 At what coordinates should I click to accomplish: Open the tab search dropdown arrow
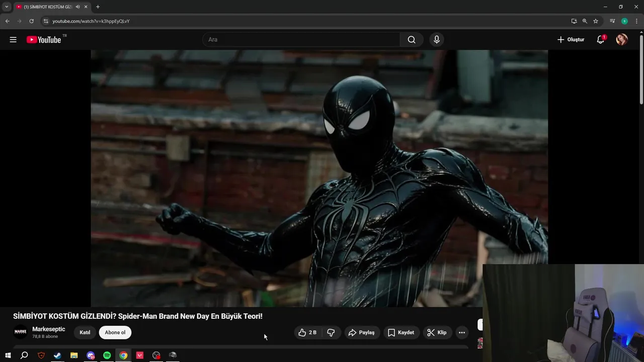pyautogui.click(x=7, y=7)
